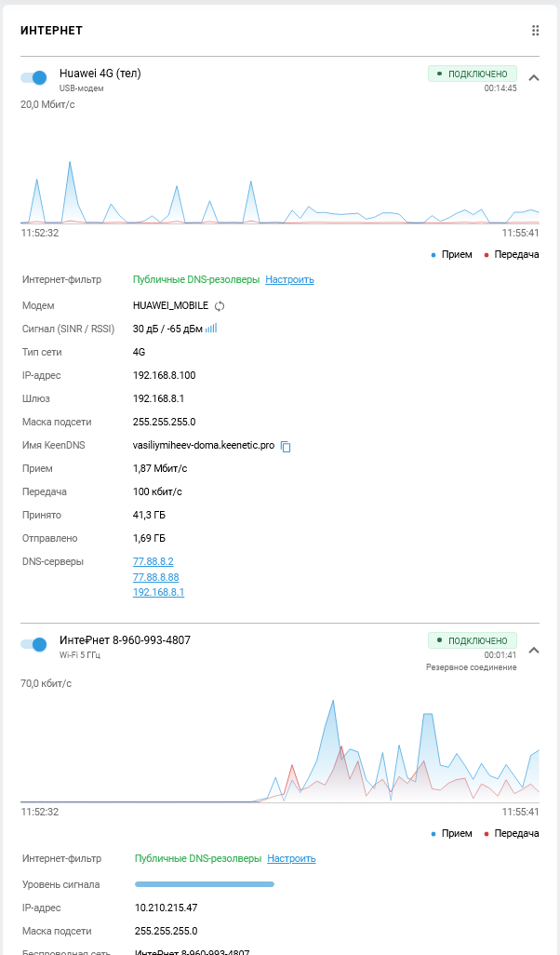Click Прием legend in Wi-Fi traffic chart

[x=456, y=833]
